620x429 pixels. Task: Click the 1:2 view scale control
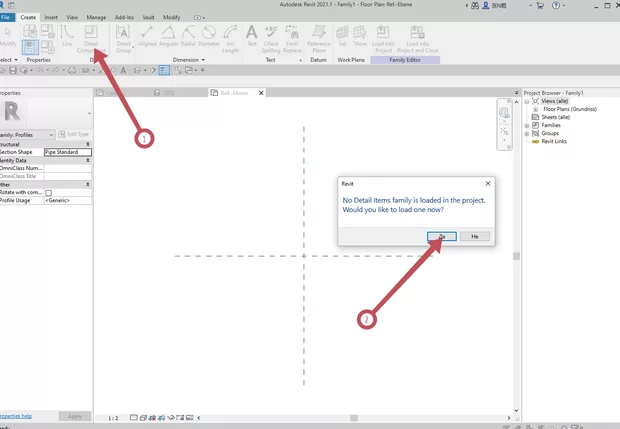tap(113, 418)
